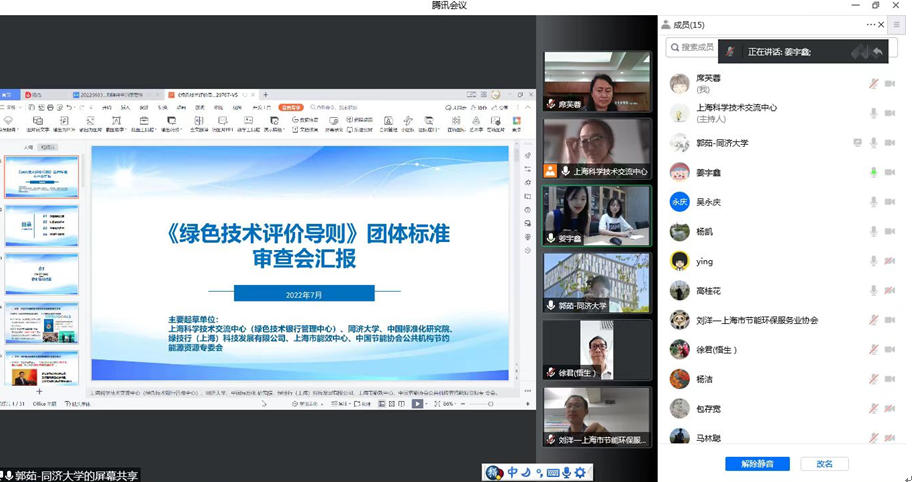Viewport: 912px width, 482px height.
Task: Click the 中 language mode icon in IME toolbar
Action: tap(512, 472)
